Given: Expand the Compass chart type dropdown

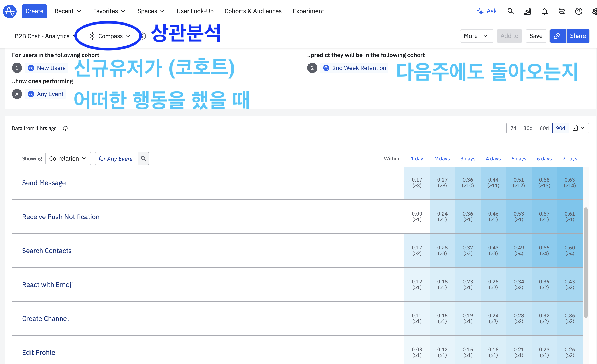Looking at the screenshot, I should [110, 36].
